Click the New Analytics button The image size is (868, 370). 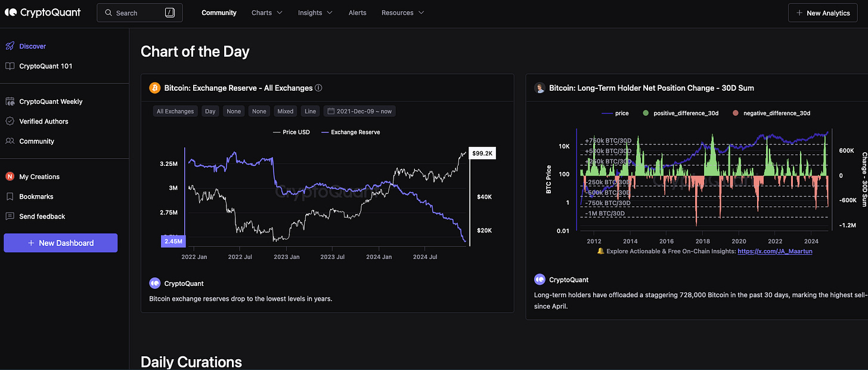pos(823,13)
